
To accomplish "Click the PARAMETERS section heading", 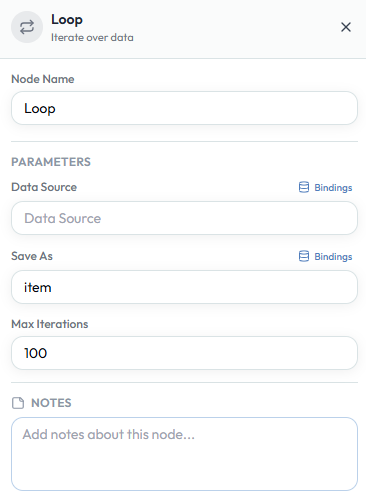I will [51, 162].
